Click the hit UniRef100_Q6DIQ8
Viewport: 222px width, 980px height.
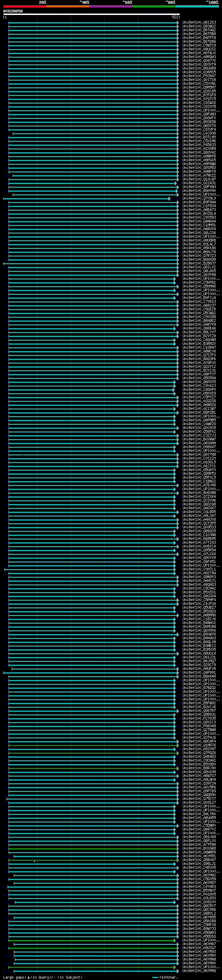click(199, 504)
